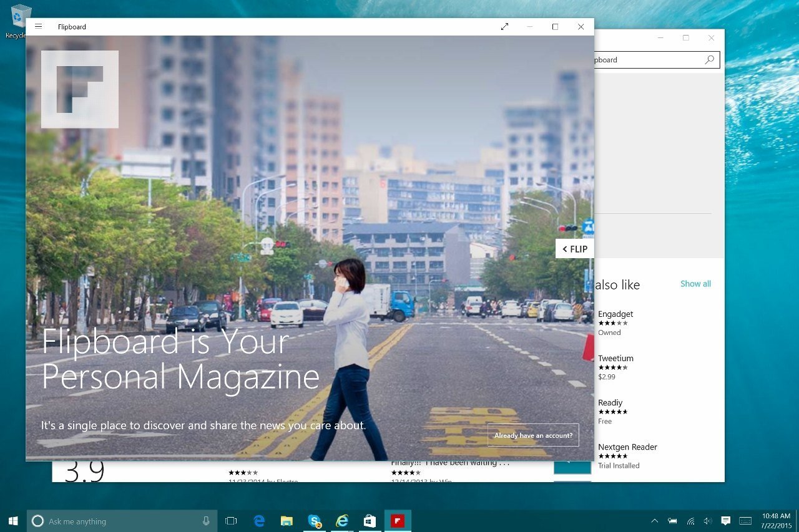The height and width of the screenshot is (532, 799).
Task: Open Internet Explorer from the taskbar
Action: point(342,521)
